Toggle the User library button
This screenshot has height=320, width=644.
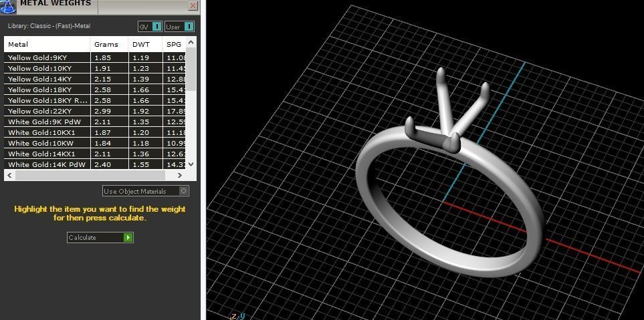pos(179,27)
